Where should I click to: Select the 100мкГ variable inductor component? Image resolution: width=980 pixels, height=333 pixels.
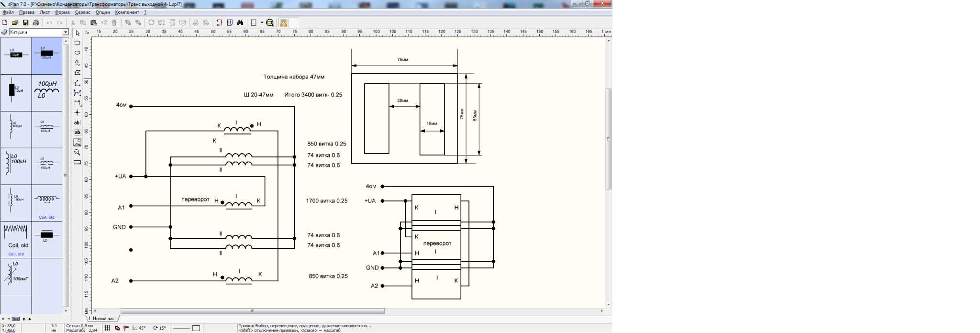point(16,276)
